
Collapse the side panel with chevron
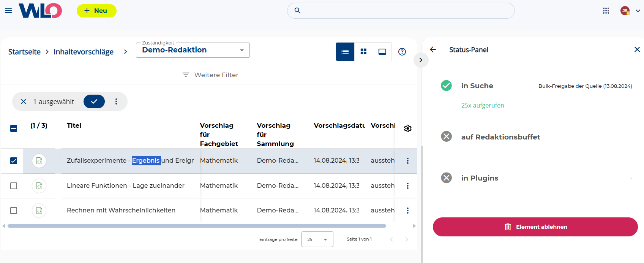pos(421,60)
